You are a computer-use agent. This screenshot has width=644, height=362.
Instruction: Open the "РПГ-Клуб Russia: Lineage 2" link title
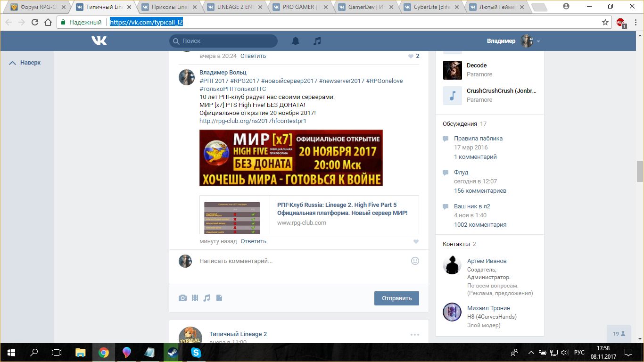[342, 209]
